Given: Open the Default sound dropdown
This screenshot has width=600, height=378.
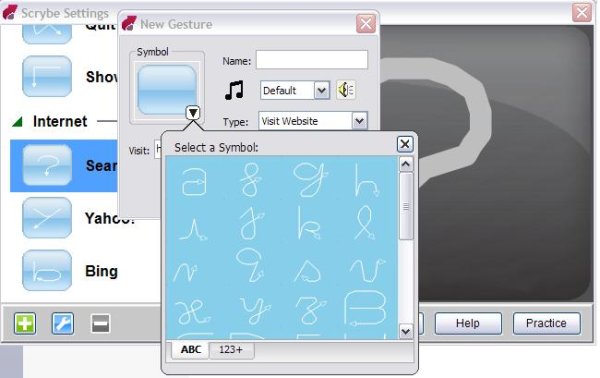Looking at the screenshot, I should [x=321, y=91].
